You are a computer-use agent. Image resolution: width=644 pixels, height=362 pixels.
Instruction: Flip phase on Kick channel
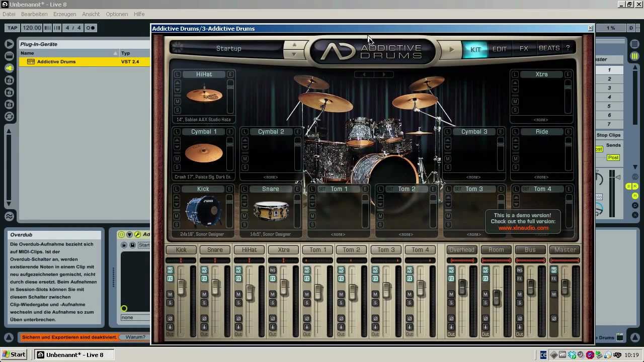(170, 318)
